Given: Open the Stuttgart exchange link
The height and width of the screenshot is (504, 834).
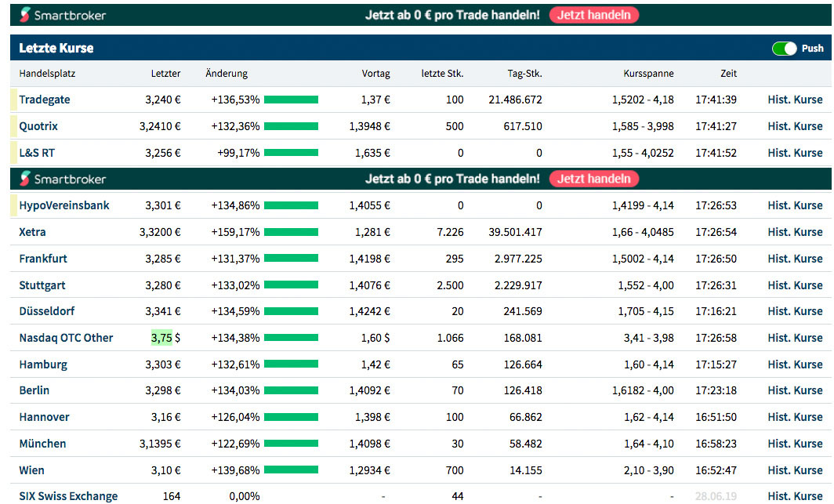Looking at the screenshot, I should point(42,285).
